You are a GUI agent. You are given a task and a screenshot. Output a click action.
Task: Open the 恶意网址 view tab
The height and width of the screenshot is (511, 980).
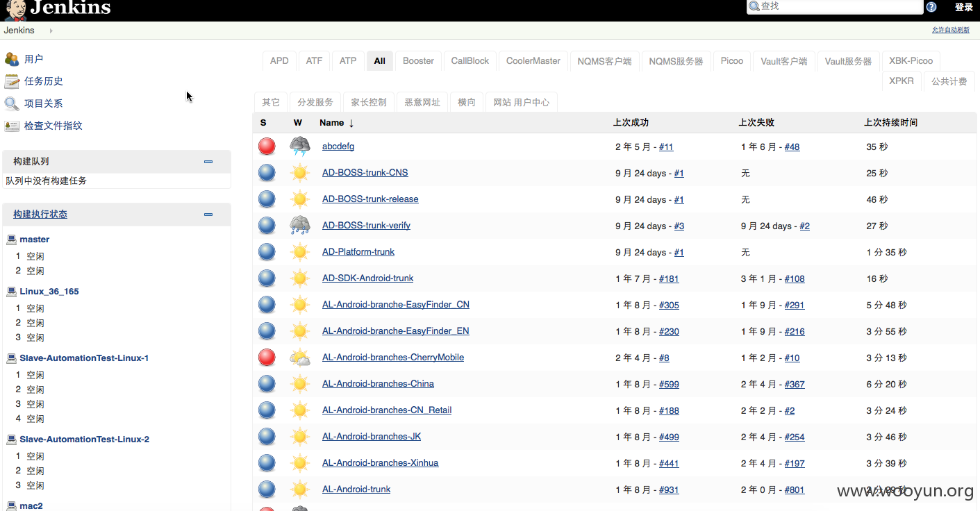point(422,102)
